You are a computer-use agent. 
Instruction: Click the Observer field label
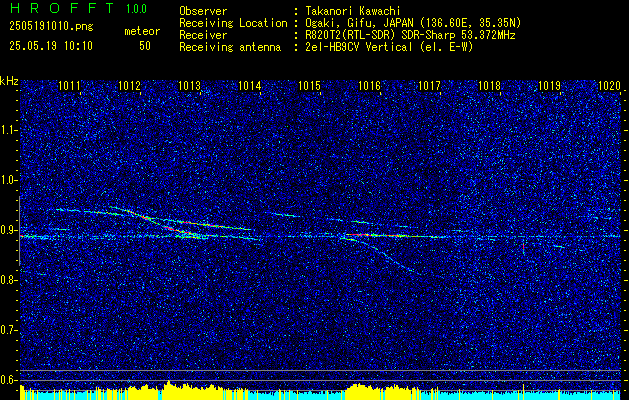pyautogui.click(x=203, y=11)
